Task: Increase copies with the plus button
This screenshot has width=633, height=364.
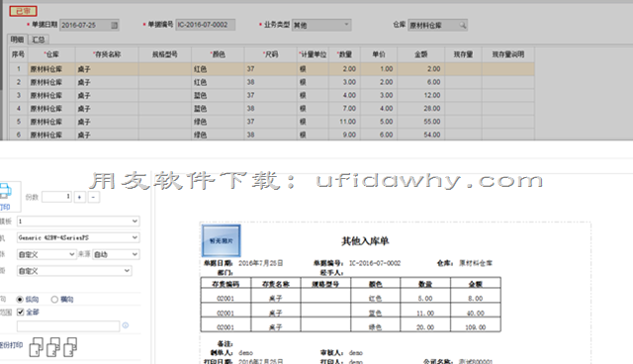Action: 79,197
